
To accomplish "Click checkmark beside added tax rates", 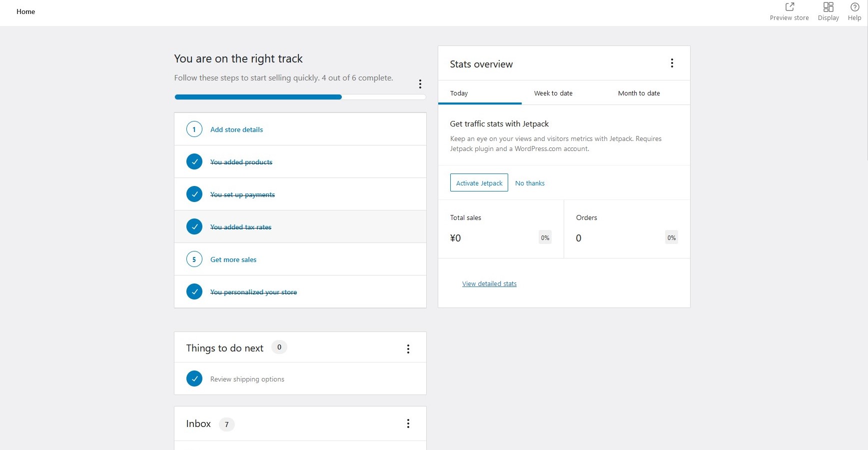I will 194,226.
